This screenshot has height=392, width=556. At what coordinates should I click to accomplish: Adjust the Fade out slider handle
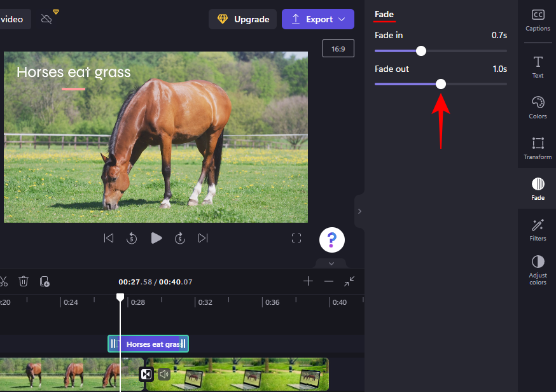click(x=442, y=83)
